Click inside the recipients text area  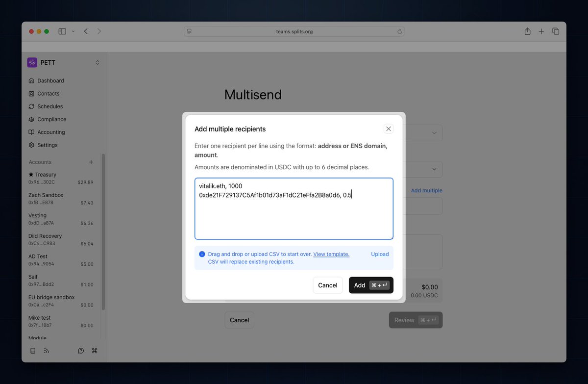[x=294, y=208]
